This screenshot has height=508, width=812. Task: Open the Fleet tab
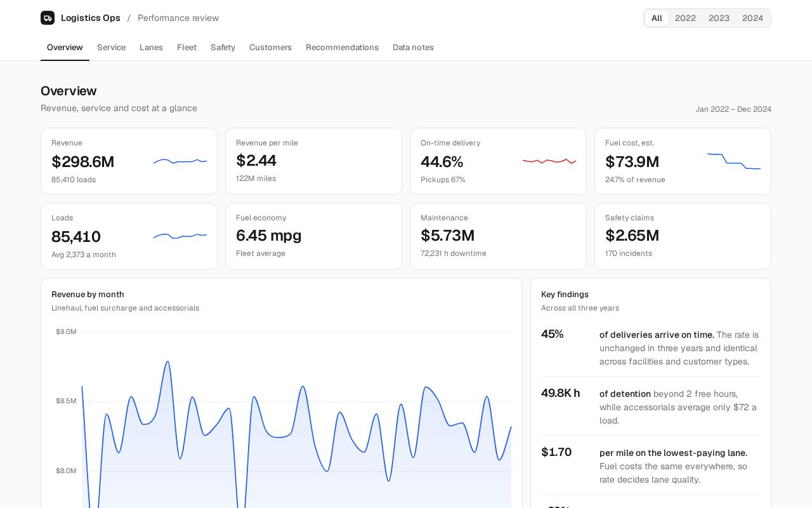(187, 48)
